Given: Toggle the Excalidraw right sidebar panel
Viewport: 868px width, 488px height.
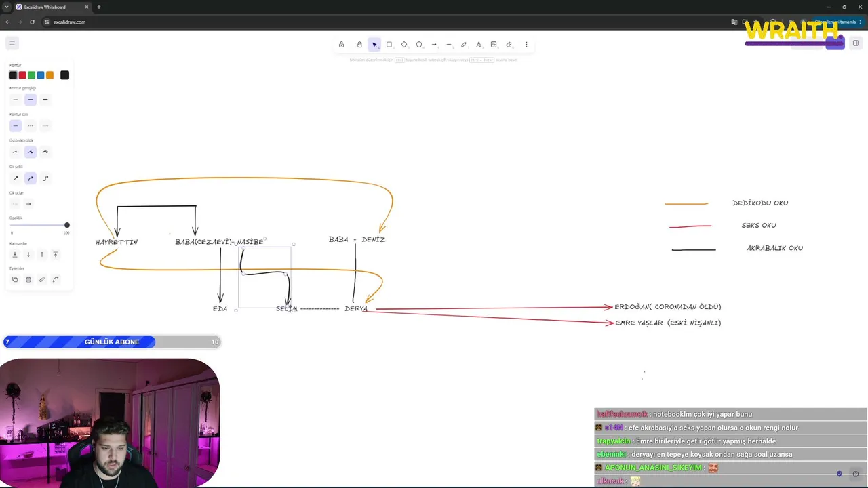Looking at the screenshot, I should pyautogui.click(x=856, y=43).
